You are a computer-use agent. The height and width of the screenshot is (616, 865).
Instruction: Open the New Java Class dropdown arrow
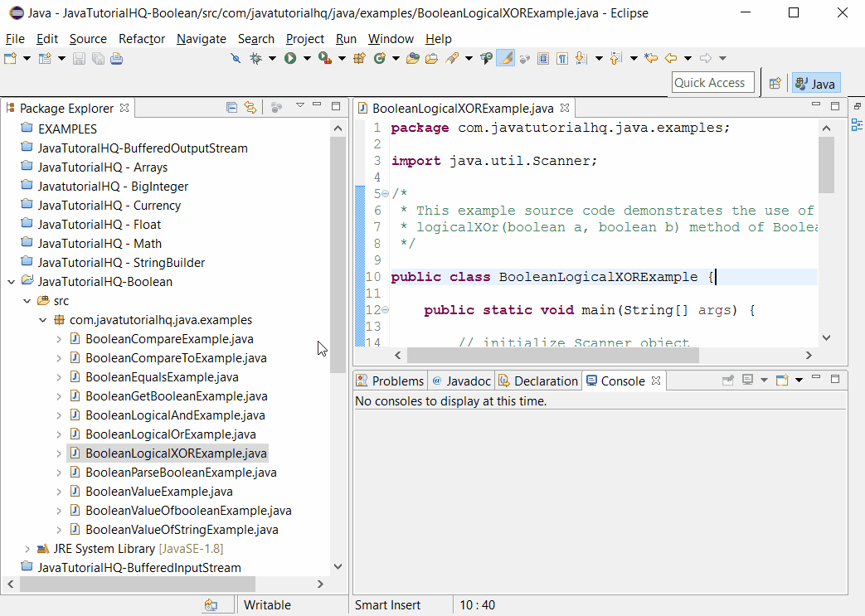point(396,58)
